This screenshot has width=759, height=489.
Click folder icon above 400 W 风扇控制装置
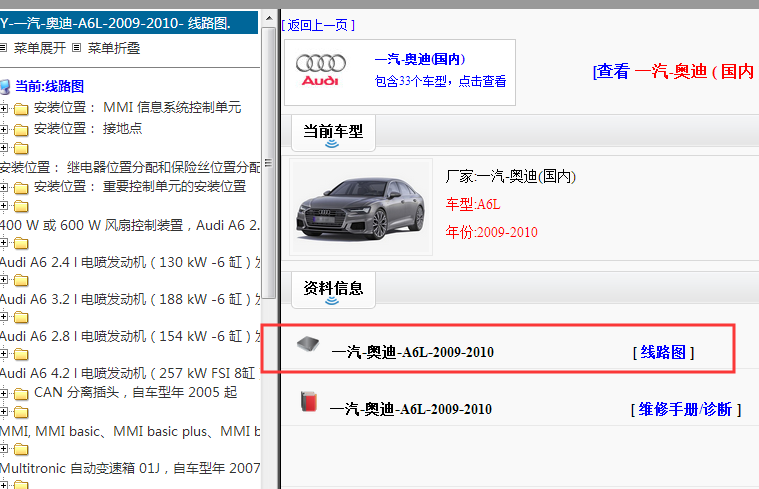pos(21,206)
